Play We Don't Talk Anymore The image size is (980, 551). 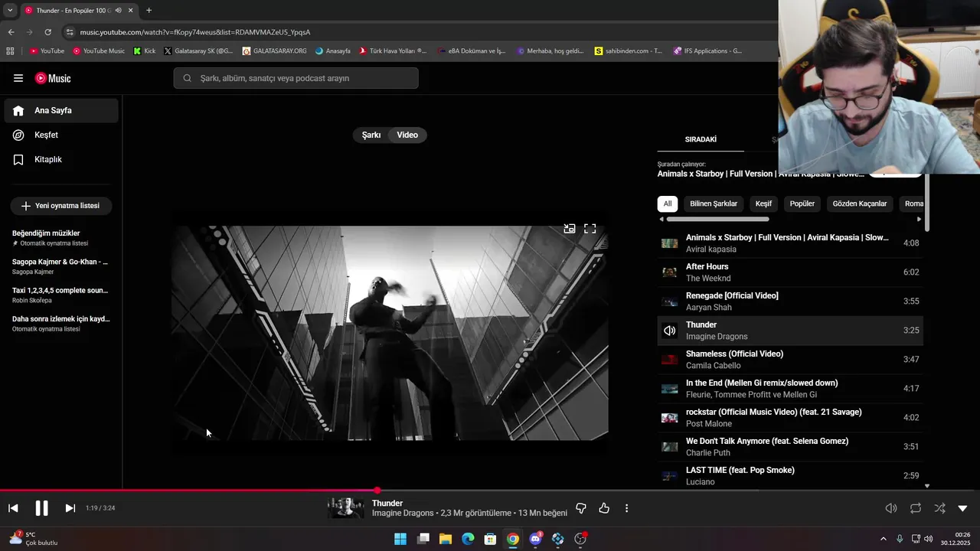tap(790, 447)
